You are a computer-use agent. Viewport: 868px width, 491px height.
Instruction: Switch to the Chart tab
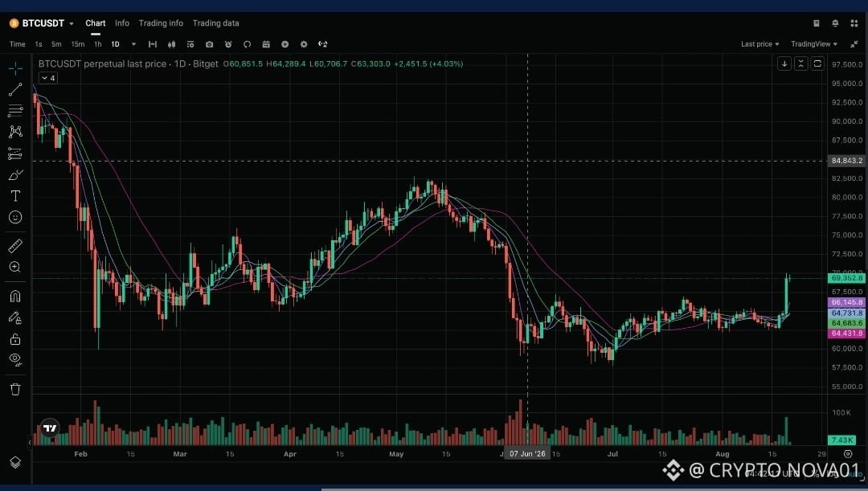[x=95, y=23]
